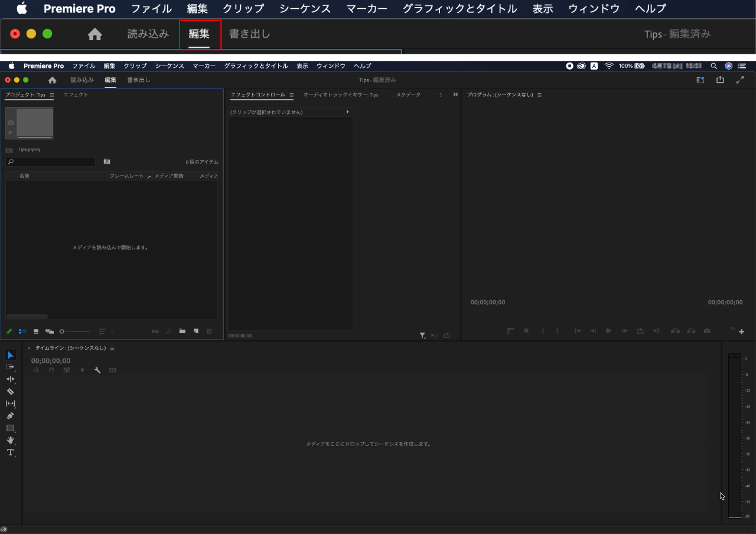The width and height of the screenshot is (756, 534).
Task: Click Mark In brace in Program monitor
Action: pos(543,331)
